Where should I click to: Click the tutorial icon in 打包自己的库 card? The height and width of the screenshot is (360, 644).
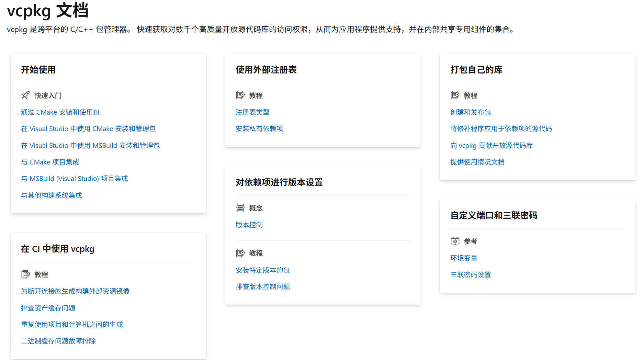coord(455,95)
